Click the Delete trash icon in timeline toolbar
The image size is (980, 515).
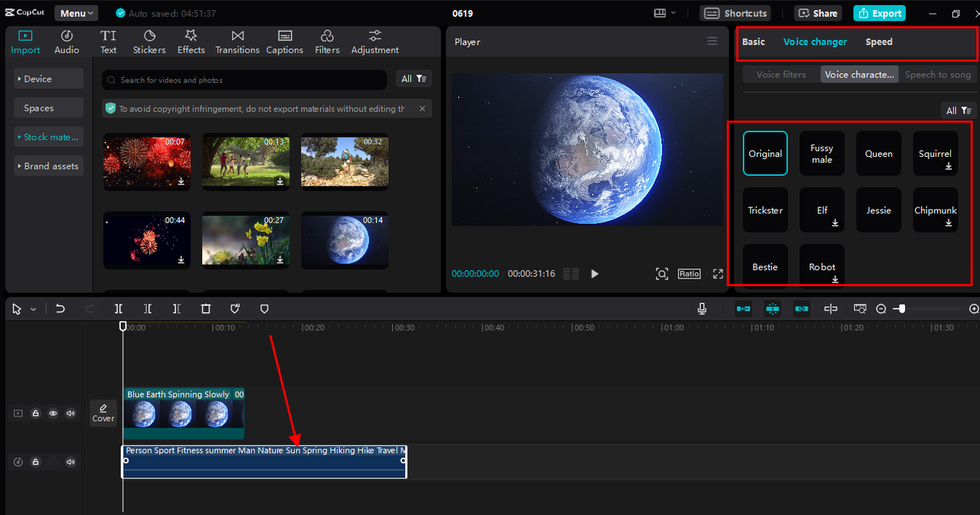pos(206,308)
